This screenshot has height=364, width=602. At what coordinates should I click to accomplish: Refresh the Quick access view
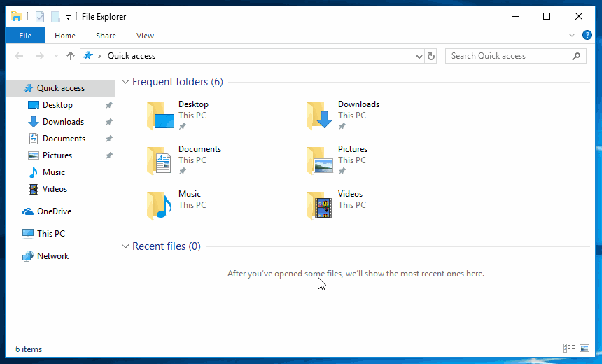click(431, 57)
